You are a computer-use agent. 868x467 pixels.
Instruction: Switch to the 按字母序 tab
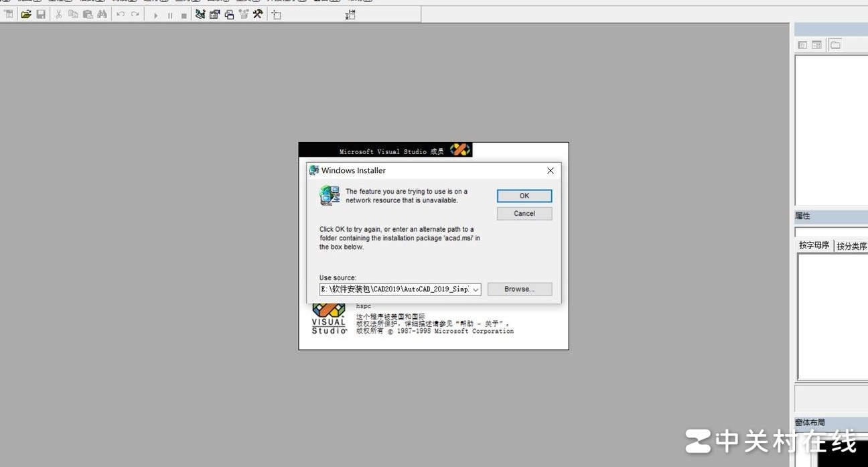[x=814, y=245]
